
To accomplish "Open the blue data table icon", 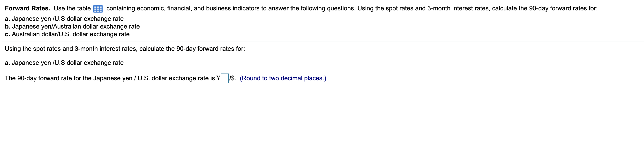I will tap(98, 9).
